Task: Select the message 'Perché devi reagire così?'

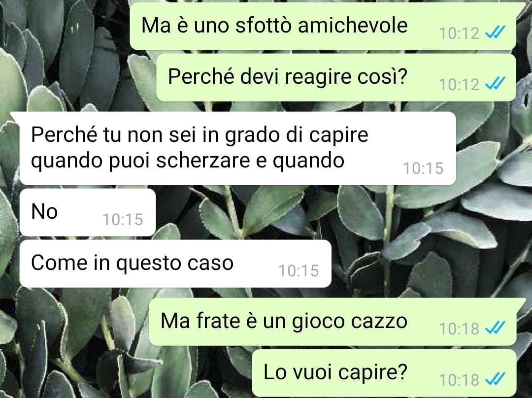Action: (336, 78)
